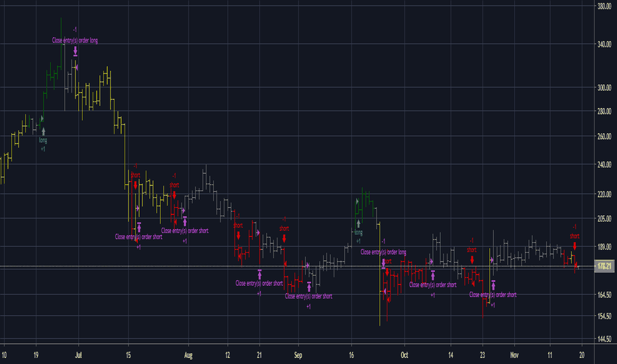
Task: Click the 'Close entry(s) order long' label before Oct
Action: (x=383, y=252)
